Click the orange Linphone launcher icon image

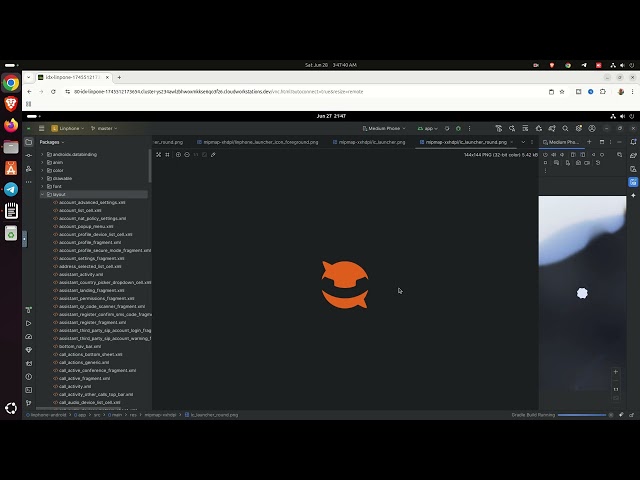[345, 284]
